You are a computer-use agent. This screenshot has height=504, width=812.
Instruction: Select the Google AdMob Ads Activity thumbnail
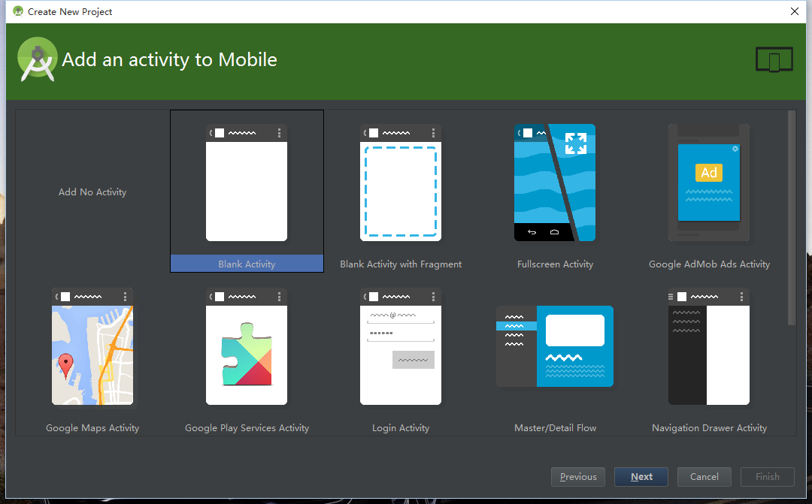pyautogui.click(x=709, y=183)
